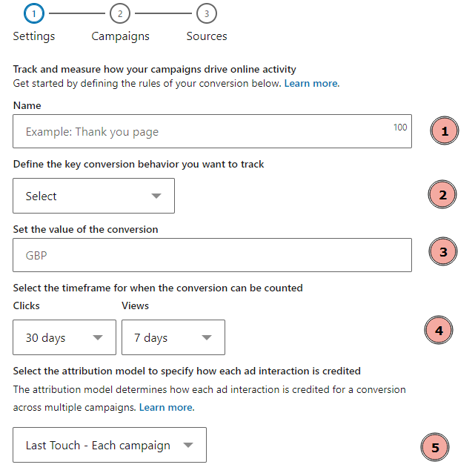Go to step 2 Campaigns circle
475x476 pixels.
(x=120, y=13)
